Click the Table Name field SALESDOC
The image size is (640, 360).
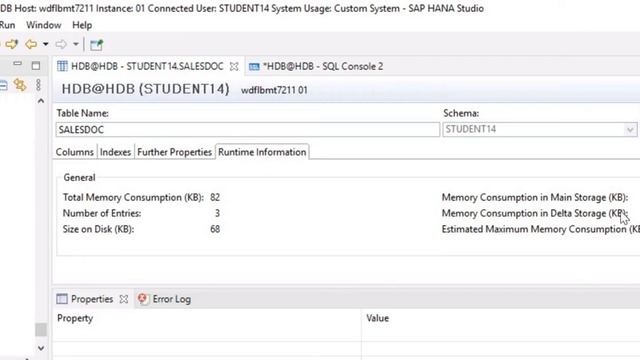pos(248,129)
